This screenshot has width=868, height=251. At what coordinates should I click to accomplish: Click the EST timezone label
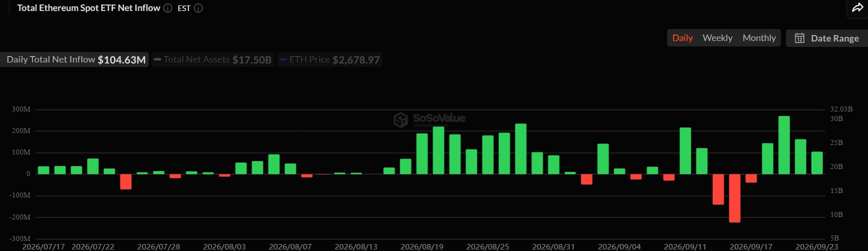pos(184,8)
